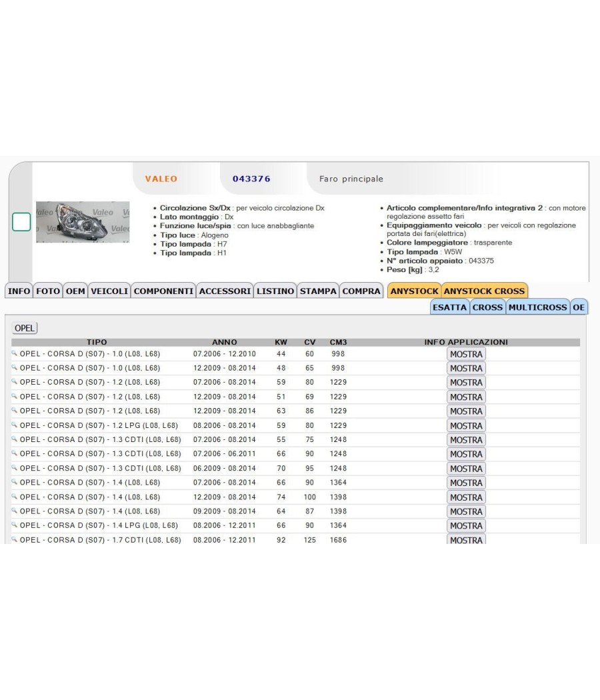The height and width of the screenshot is (700, 600).
Task: Click the CV column header
Action: (310, 342)
